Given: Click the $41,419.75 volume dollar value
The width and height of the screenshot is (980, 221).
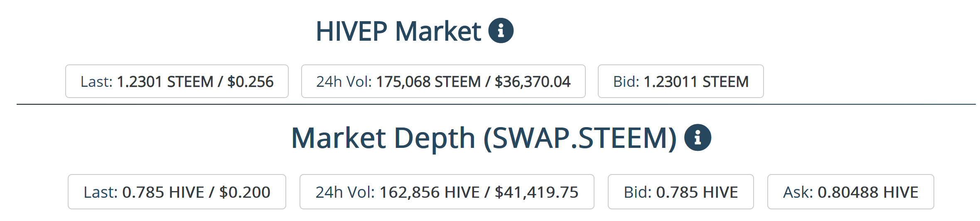Looking at the screenshot, I should [536, 192].
